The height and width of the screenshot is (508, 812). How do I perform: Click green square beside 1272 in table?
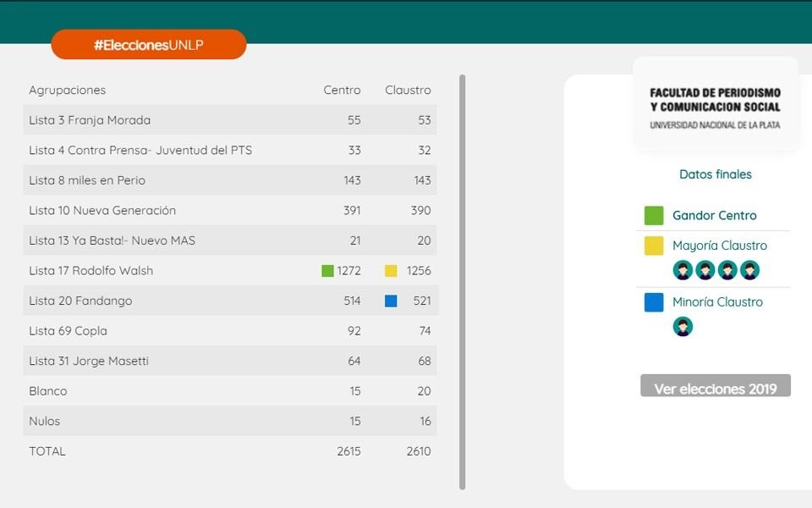(x=327, y=271)
